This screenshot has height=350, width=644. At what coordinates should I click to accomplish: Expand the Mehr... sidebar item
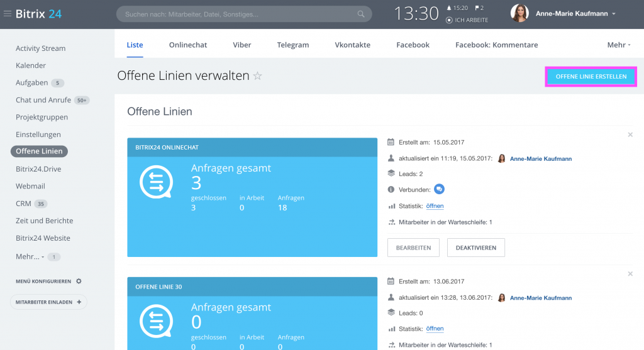[x=30, y=256]
